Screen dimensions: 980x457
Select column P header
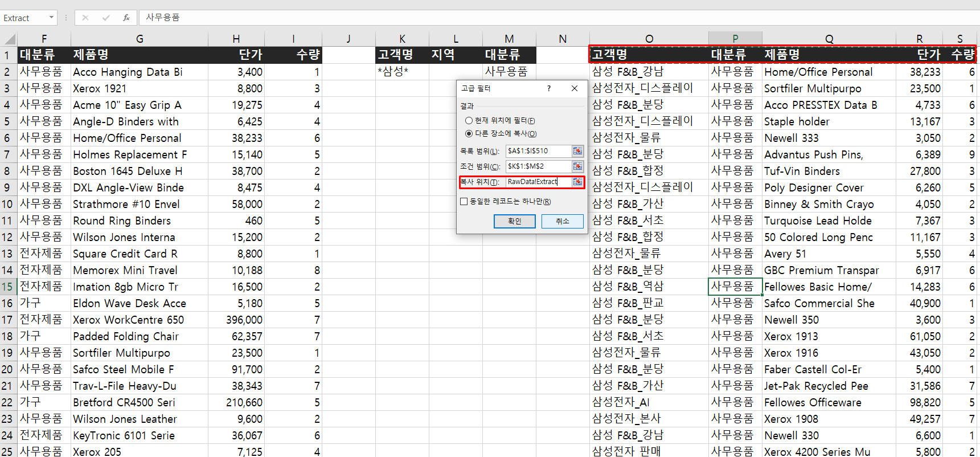[x=735, y=38]
